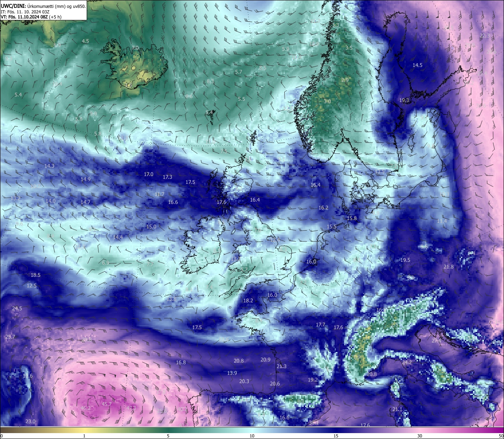Image resolution: width=504 pixels, height=439 pixels.
Task: Click the 20.9 value on the map
Action: pyautogui.click(x=265, y=359)
